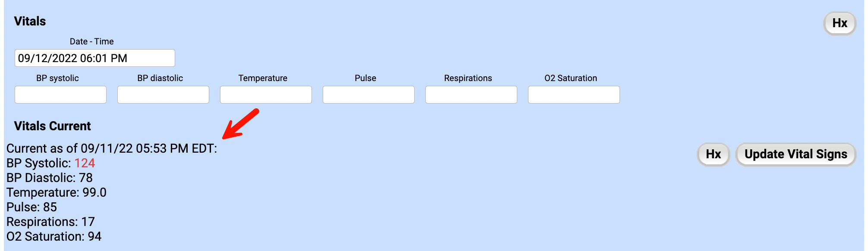The width and height of the screenshot is (868, 251).
Task: Click the Vitals section heading
Action: [30, 22]
